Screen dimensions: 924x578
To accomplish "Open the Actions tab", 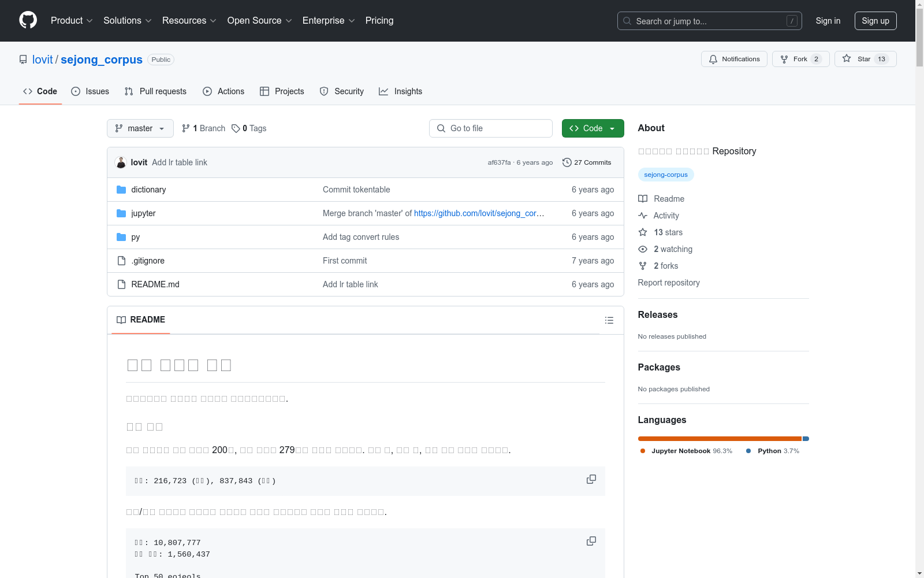I will click(223, 91).
